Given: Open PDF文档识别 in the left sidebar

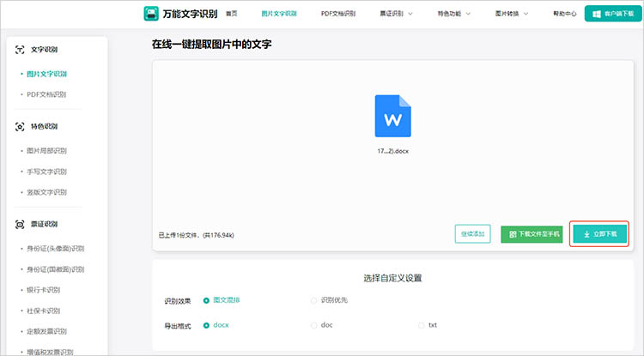Looking at the screenshot, I should pyautogui.click(x=46, y=94).
